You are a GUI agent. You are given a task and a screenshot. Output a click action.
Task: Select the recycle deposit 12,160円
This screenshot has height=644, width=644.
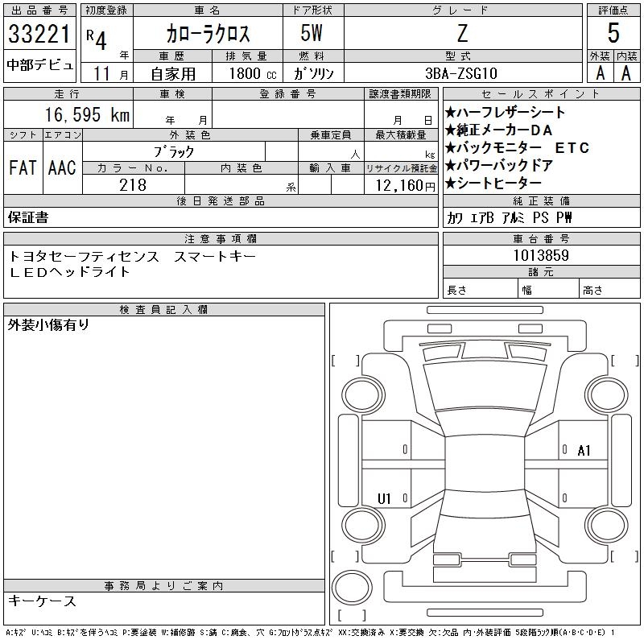(x=407, y=185)
